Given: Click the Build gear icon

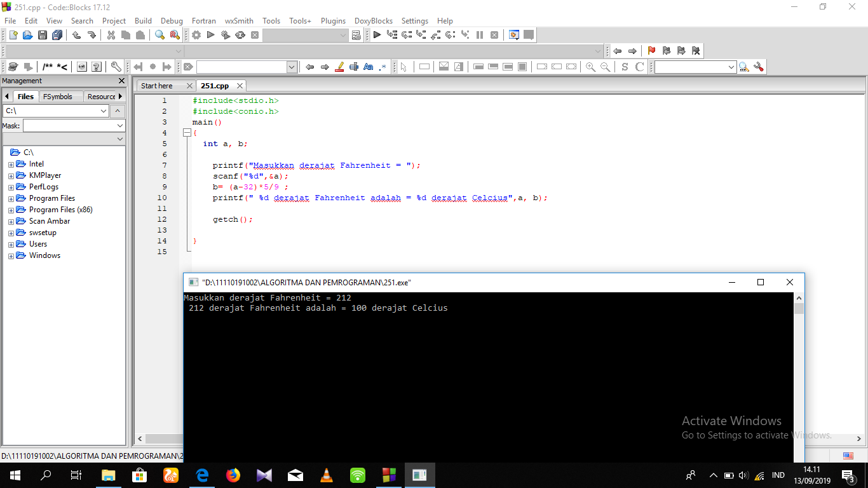Looking at the screenshot, I should click(196, 36).
